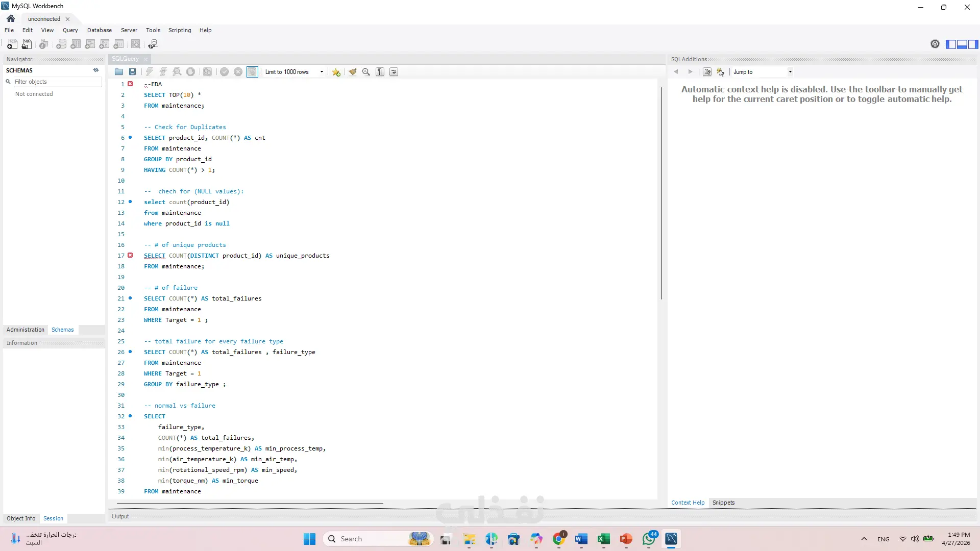The height and width of the screenshot is (551, 980).
Task: Toggle the left sidebar panel visibility
Action: tap(950, 44)
